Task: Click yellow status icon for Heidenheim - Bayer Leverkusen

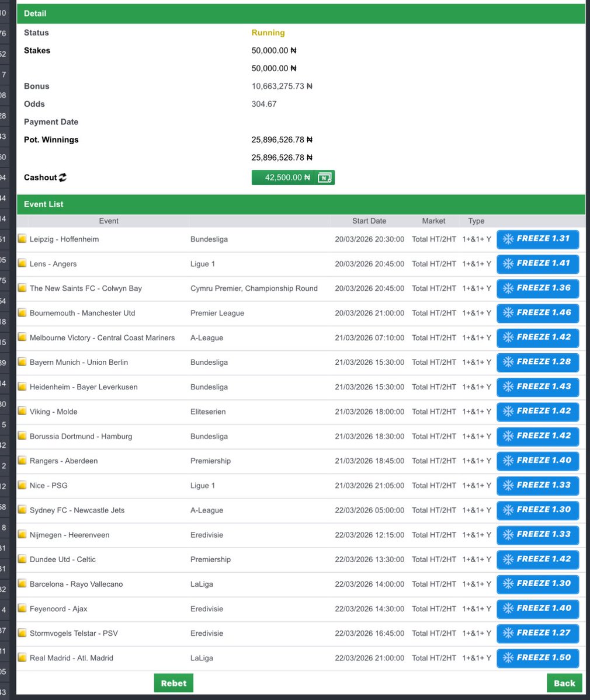Action: click(x=22, y=386)
